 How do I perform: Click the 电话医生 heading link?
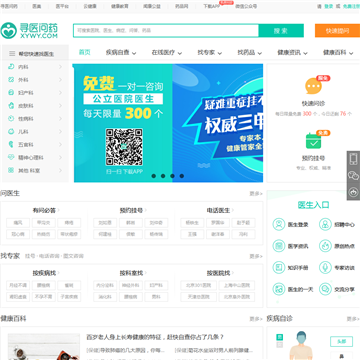click(219, 210)
